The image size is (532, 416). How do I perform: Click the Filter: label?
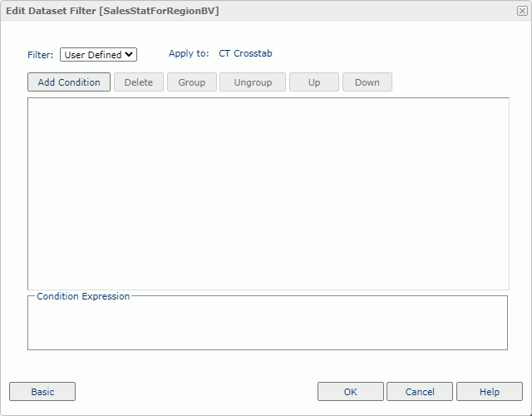point(41,55)
